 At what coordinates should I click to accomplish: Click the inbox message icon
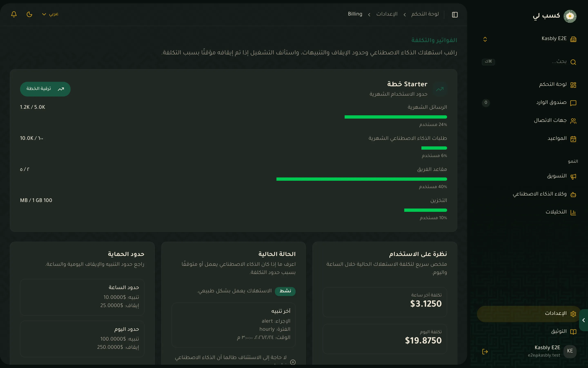(x=573, y=103)
